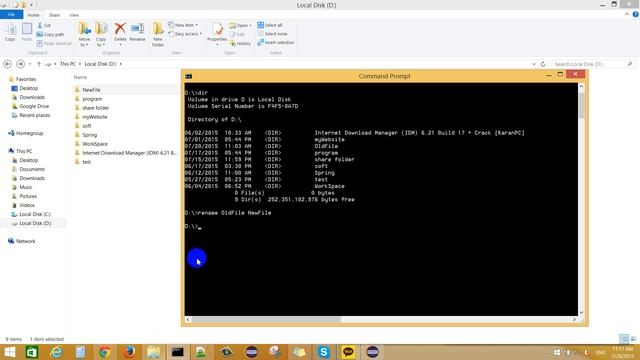Open the Move to dropdown

coord(84,35)
